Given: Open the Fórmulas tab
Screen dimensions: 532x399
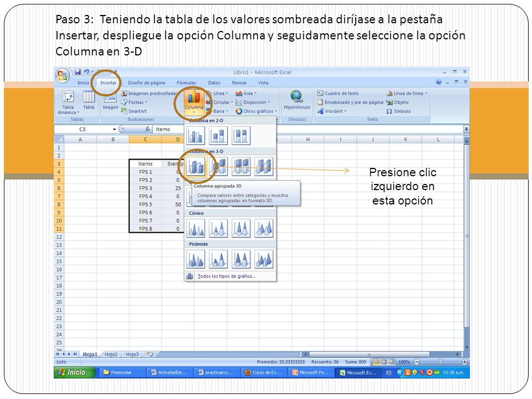Looking at the screenshot, I should click(x=186, y=83).
